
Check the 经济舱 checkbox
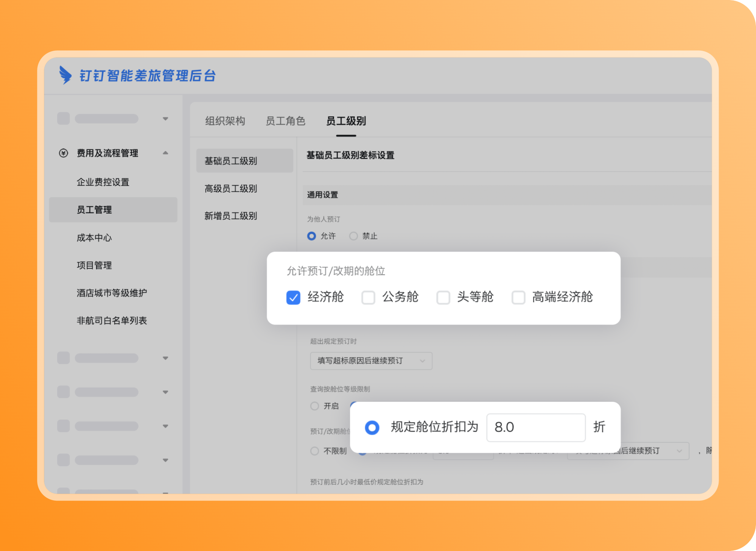tap(293, 298)
